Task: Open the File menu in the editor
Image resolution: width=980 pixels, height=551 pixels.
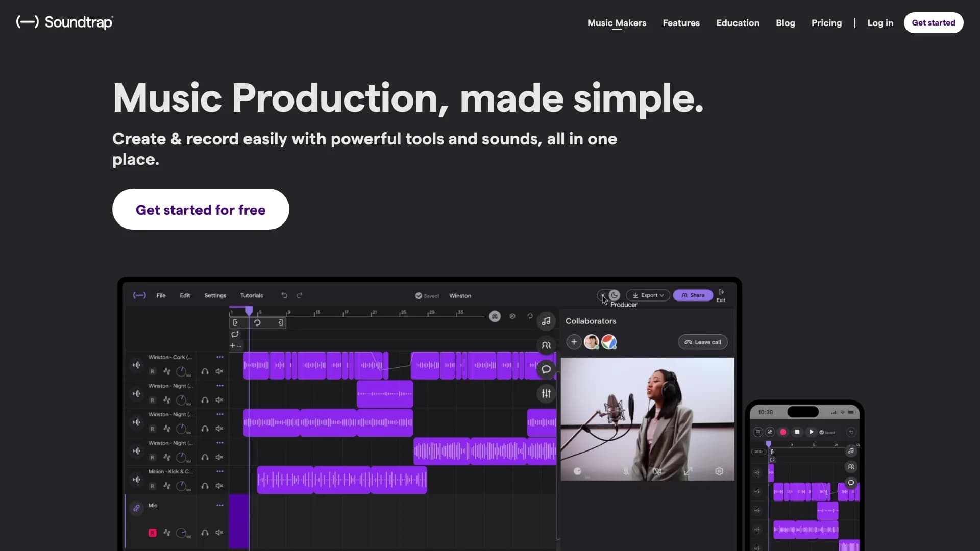Action: [161, 295]
